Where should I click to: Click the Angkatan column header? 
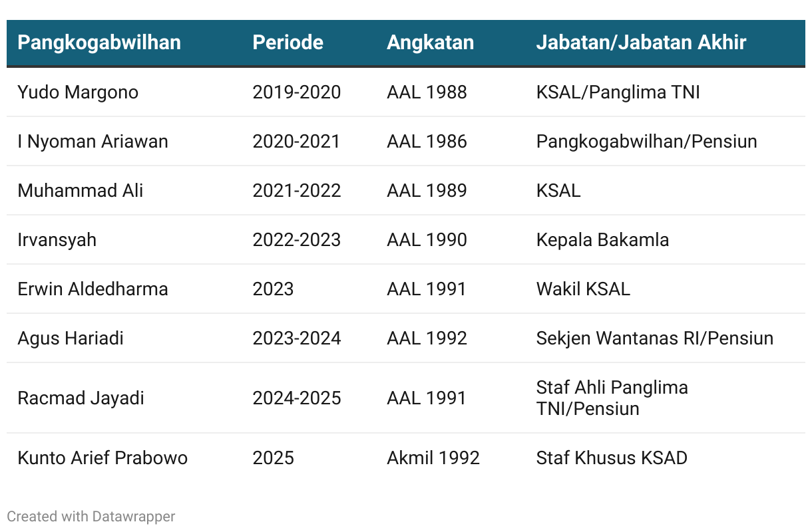pyautogui.click(x=431, y=43)
